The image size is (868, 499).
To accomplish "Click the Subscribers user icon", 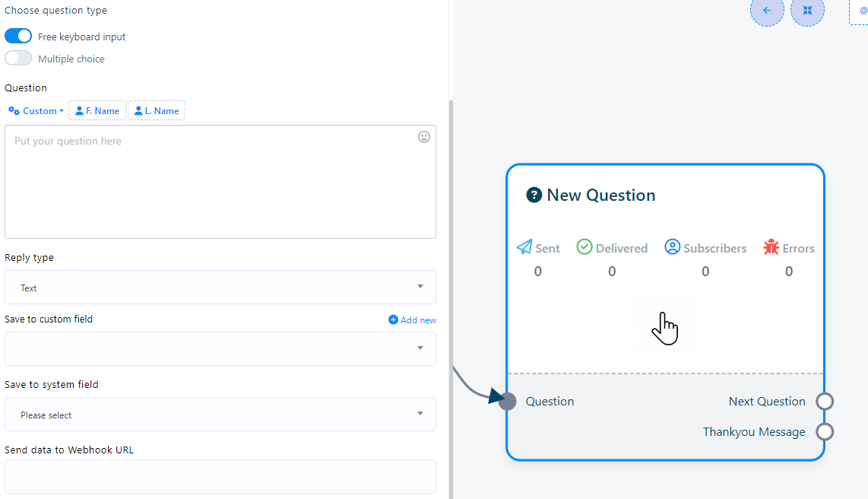I will pos(672,246).
